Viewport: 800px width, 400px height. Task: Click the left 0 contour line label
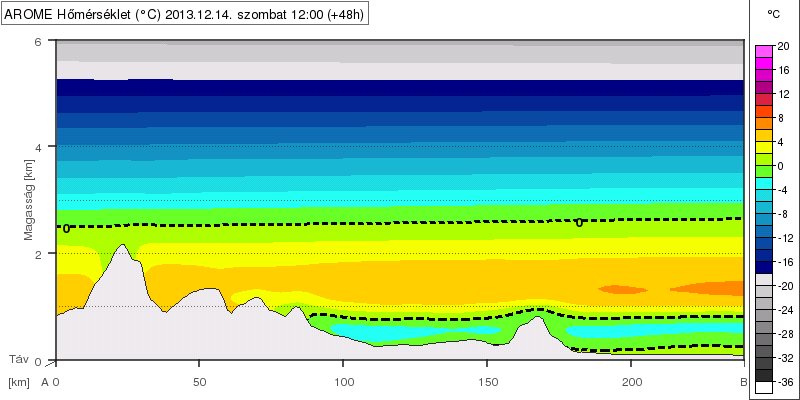[x=67, y=228]
